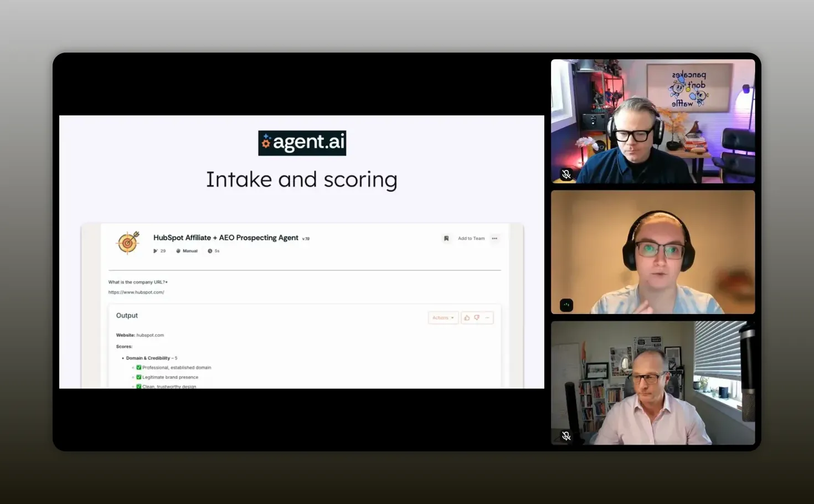814x504 pixels.
Task: Click the bookmark icon beside Add to Team
Action: tap(446, 239)
